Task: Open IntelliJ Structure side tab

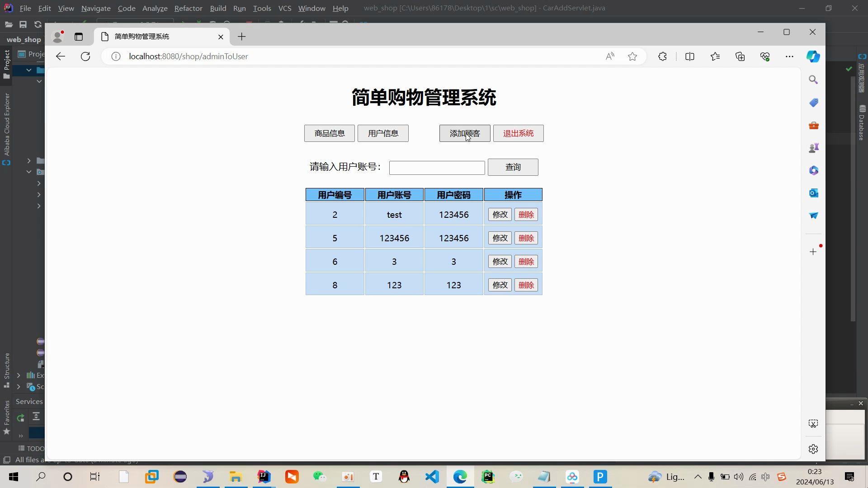Action: click(6, 371)
